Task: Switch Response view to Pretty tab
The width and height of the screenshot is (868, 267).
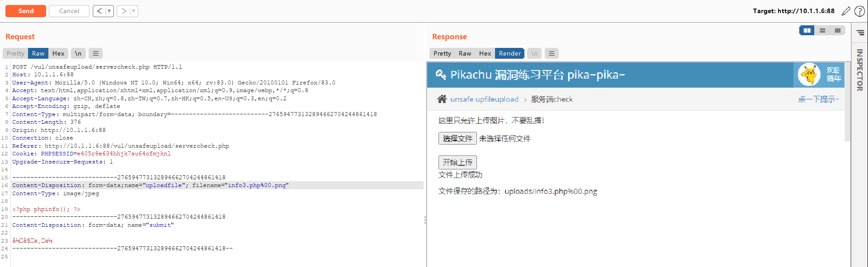Action: click(442, 53)
